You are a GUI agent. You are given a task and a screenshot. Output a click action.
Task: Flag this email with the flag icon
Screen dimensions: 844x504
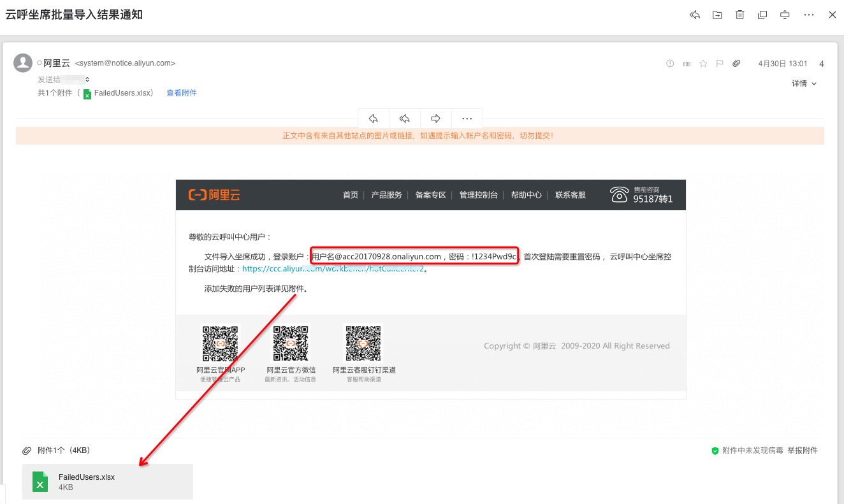point(720,64)
